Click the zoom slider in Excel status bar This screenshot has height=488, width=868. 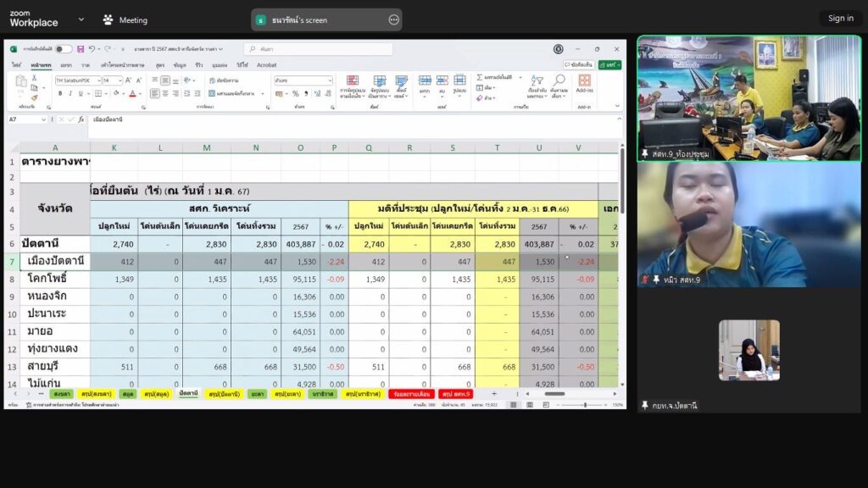click(x=585, y=405)
